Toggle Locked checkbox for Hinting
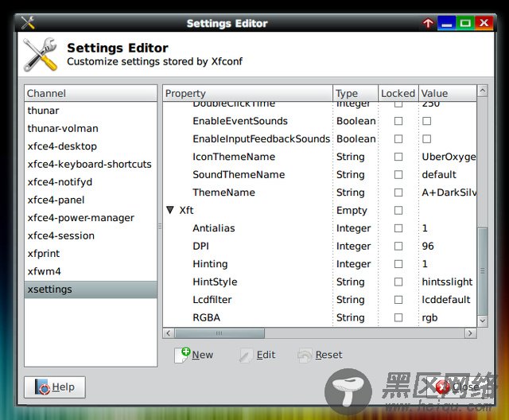The image size is (509, 420). [398, 264]
